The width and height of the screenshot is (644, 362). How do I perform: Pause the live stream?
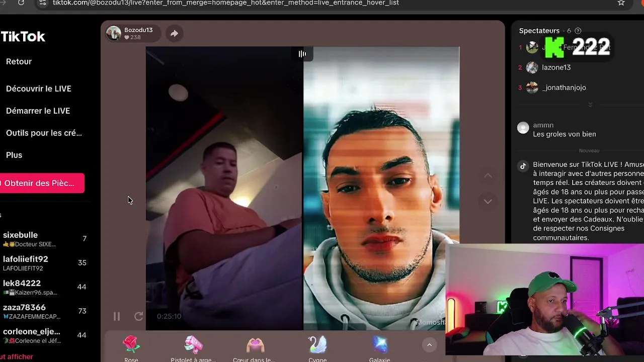coord(117,316)
